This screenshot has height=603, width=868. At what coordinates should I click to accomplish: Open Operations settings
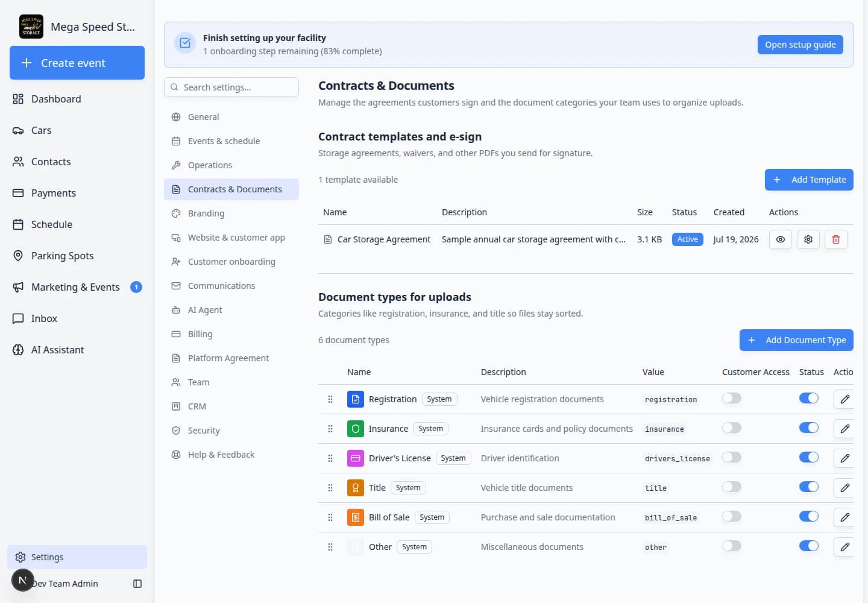point(231,165)
